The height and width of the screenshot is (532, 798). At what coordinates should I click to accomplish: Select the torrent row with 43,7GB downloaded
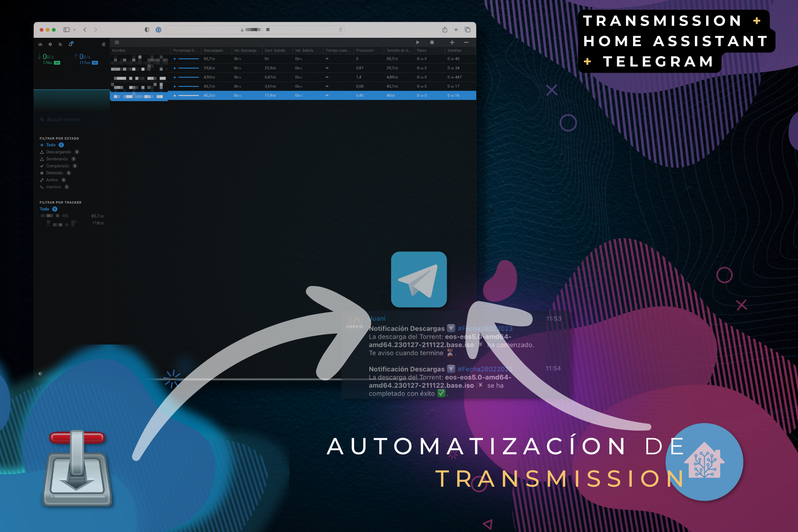coord(293,86)
